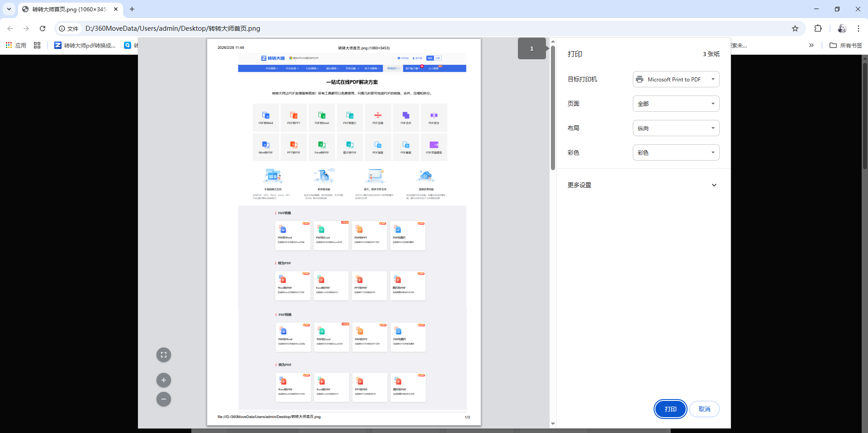Zoom out the print preview
This screenshot has width=868, height=433.
click(164, 399)
